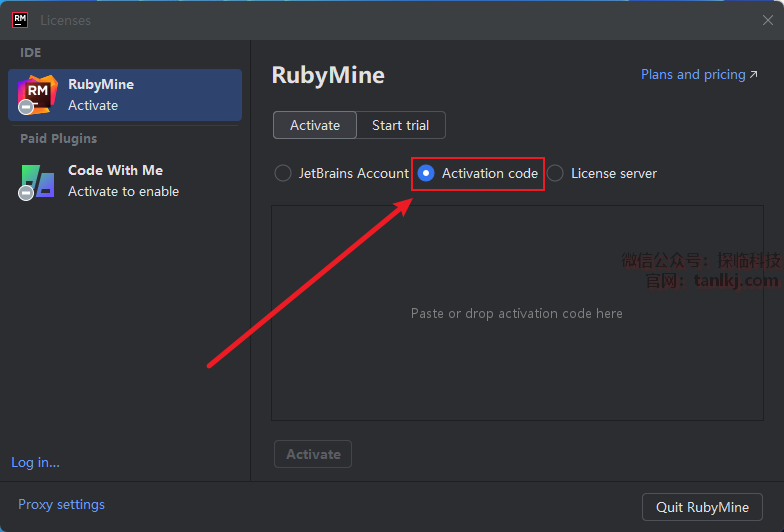
Task: Select the RubyMine product icon in the sidebar
Action: click(x=37, y=94)
